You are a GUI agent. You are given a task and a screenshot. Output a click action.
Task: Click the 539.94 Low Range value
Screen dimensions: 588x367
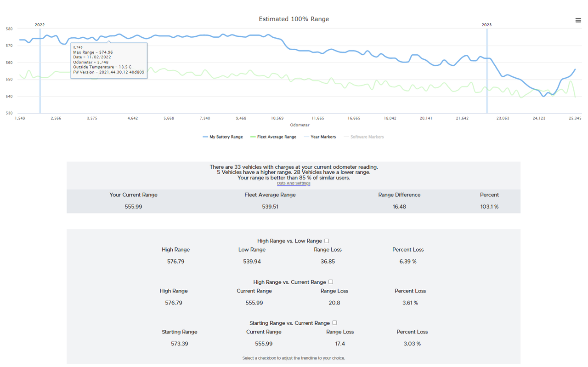click(x=252, y=262)
